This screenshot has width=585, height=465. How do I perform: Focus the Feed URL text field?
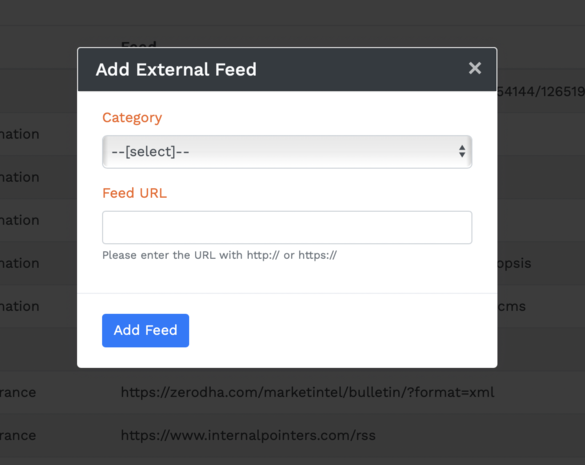pyautogui.click(x=287, y=227)
